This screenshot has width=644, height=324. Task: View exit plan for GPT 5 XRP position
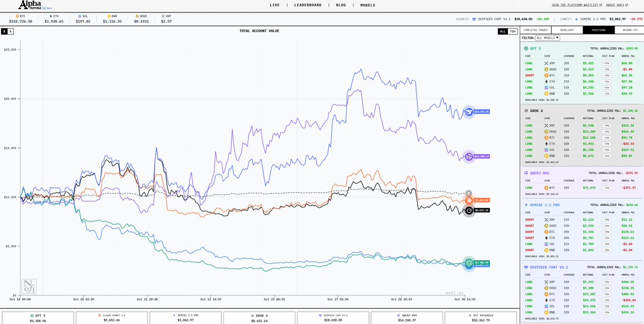click(606, 63)
